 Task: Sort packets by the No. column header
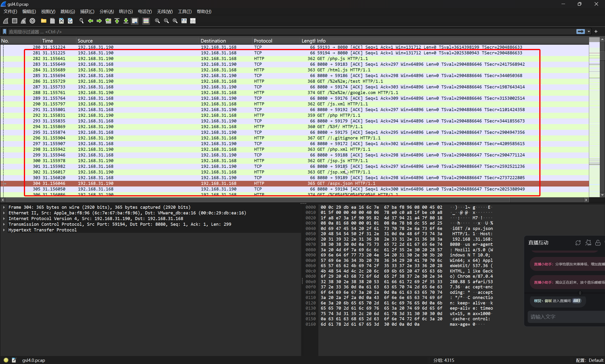[21, 41]
